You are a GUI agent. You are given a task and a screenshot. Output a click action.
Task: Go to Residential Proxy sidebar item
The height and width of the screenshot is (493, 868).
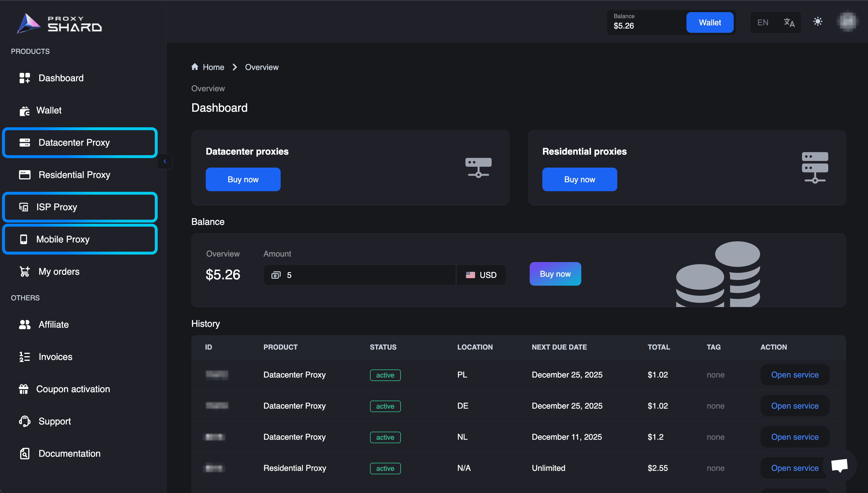point(74,175)
